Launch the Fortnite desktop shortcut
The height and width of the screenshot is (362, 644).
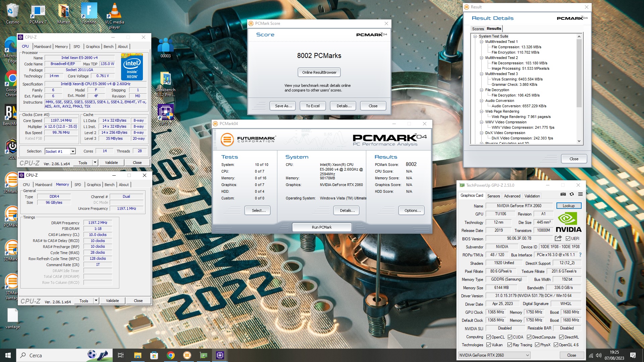tap(89, 14)
